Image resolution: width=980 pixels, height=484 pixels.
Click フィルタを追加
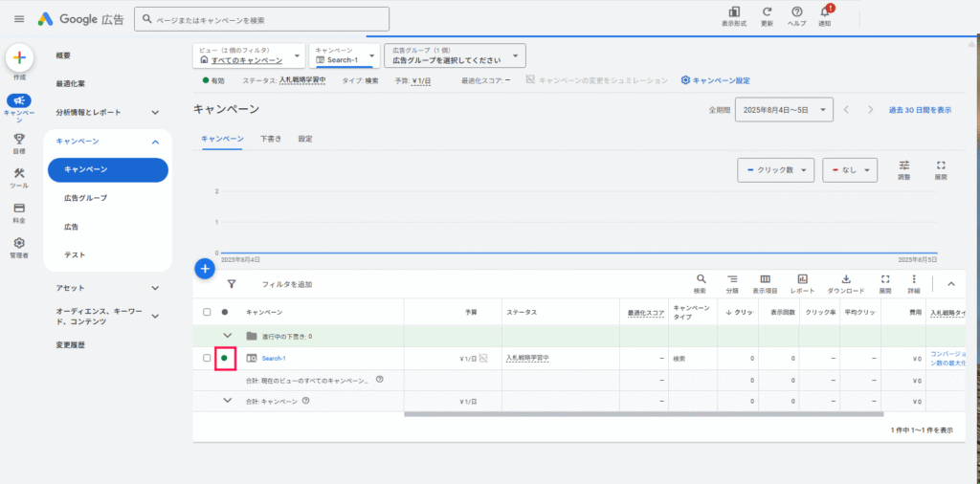tap(287, 285)
